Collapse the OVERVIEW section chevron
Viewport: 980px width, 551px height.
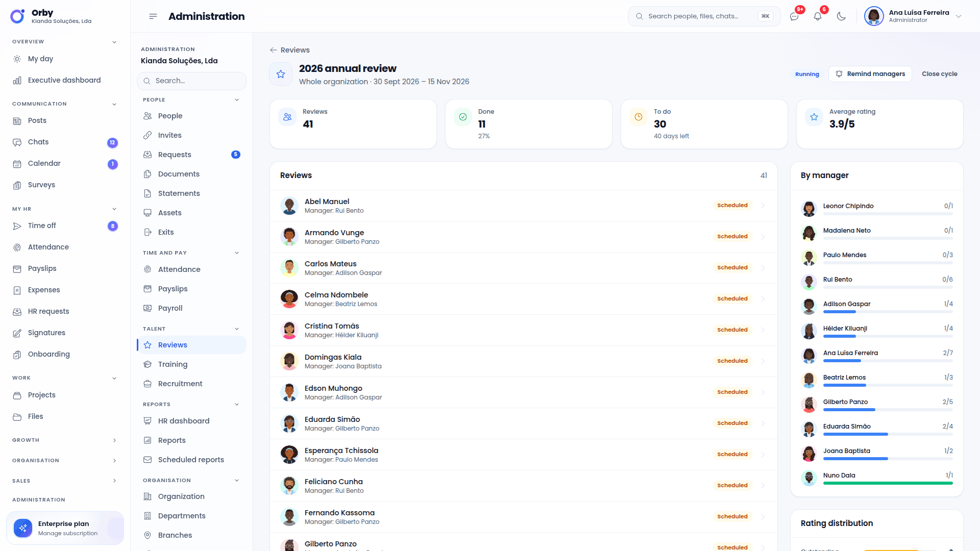pos(114,42)
